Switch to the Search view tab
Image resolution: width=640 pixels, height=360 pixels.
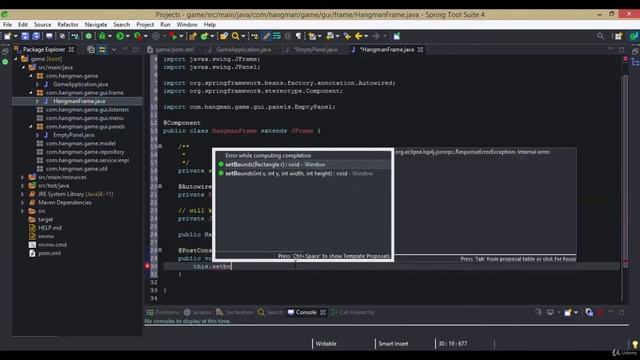[270, 313]
